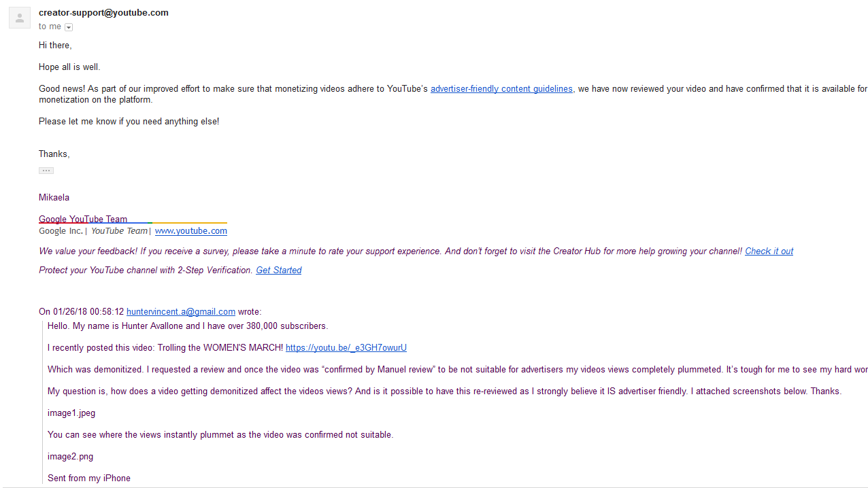Click the 'Check it out' Creator Hub link
The width and height of the screenshot is (868, 488).
pos(769,251)
